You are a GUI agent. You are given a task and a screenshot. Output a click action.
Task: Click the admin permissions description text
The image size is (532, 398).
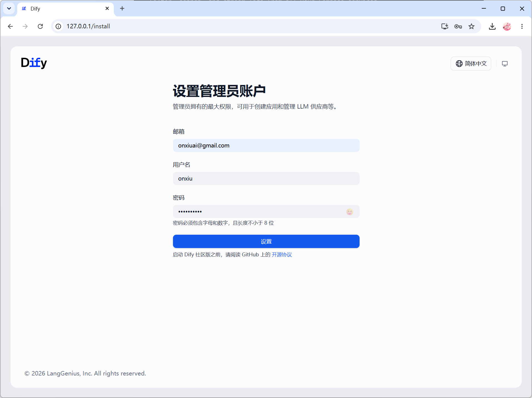[255, 107]
